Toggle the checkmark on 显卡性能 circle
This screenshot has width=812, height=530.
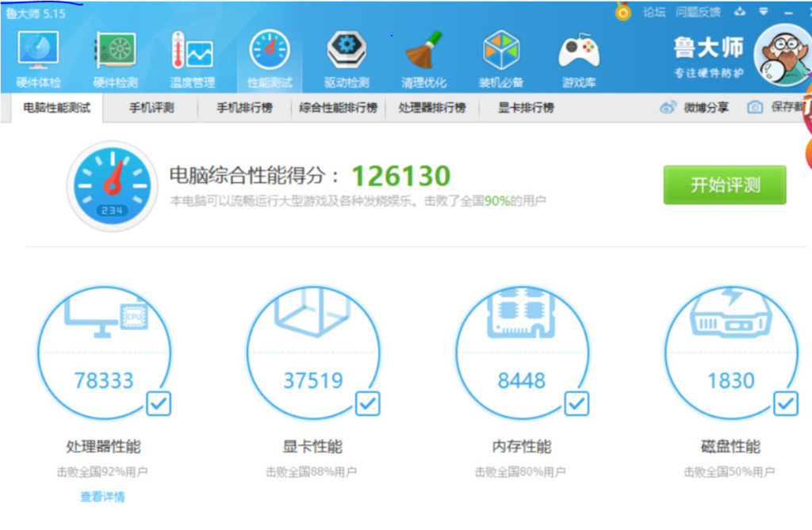(x=366, y=404)
